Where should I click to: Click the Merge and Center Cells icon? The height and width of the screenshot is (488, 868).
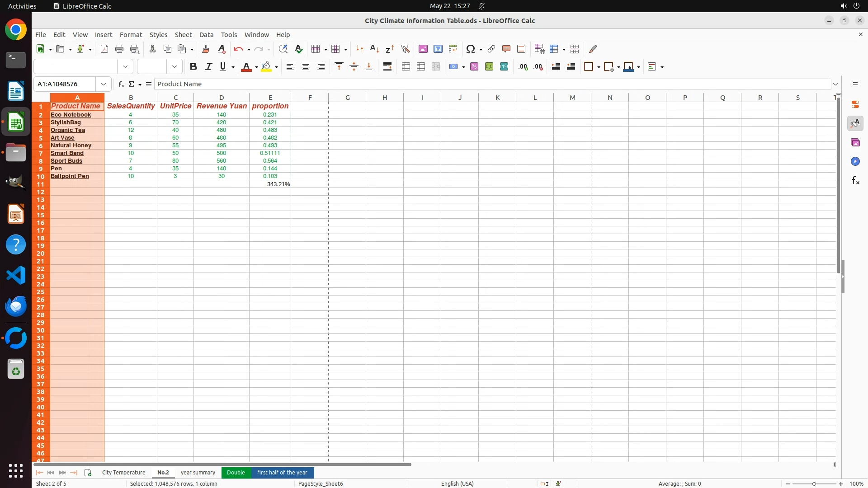pos(406,67)
